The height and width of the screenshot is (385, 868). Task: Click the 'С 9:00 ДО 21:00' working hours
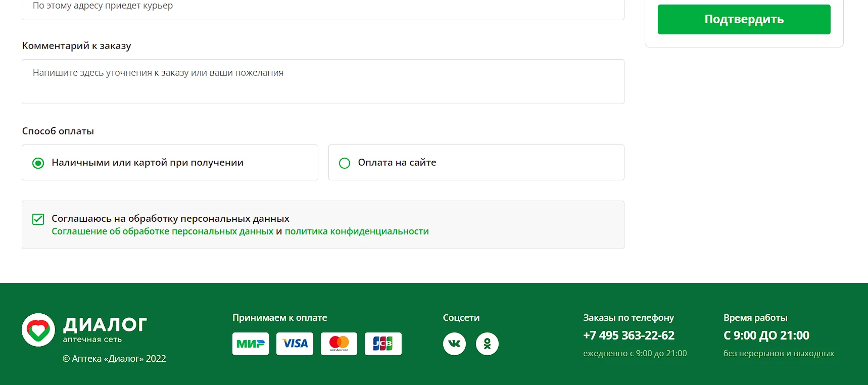[766, 335]
